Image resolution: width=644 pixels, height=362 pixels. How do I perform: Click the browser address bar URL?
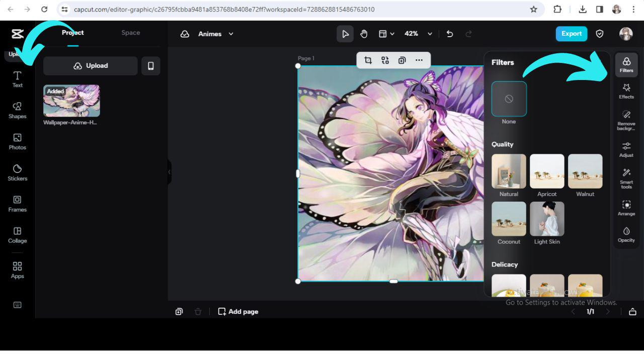[x=224, y=9]
